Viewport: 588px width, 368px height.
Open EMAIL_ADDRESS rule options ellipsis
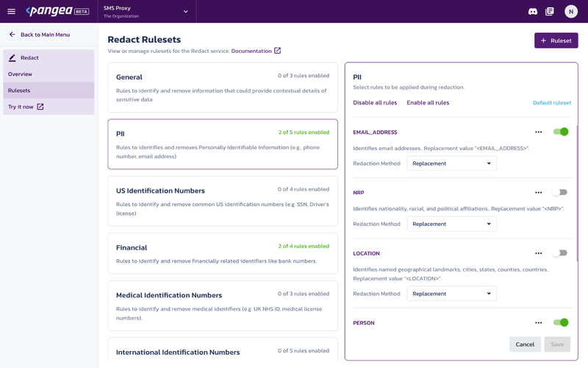click(x=539, y=132)
